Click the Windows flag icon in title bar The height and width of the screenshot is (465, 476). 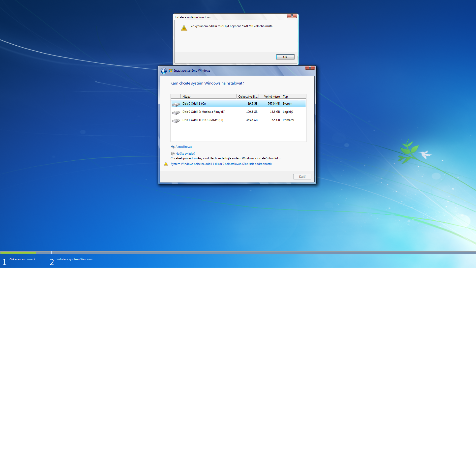[x=171, y=71]
